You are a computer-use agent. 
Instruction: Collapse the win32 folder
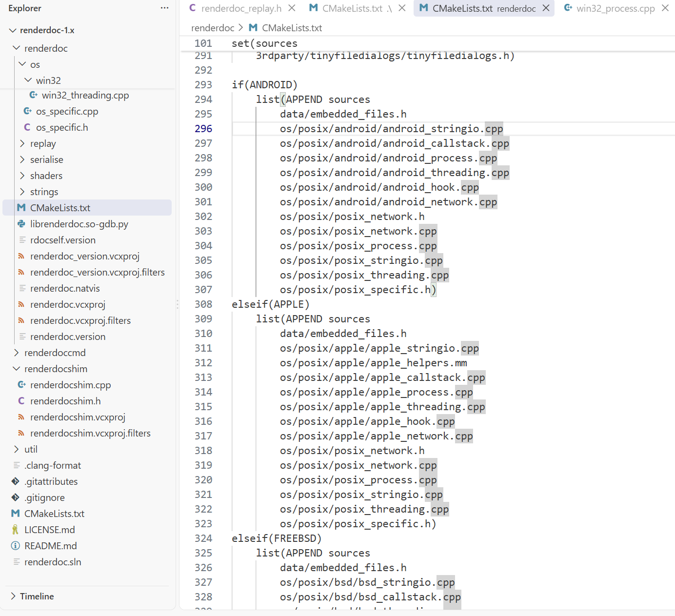pos(28,80)
